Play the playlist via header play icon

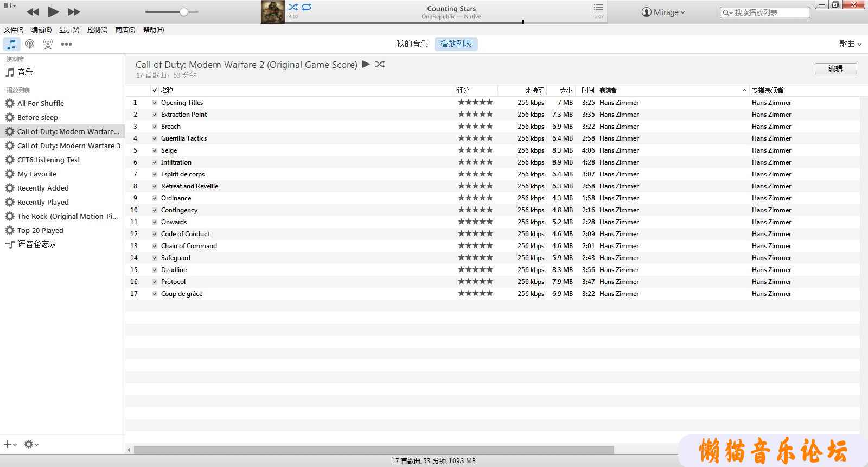(x=366, y=64)
